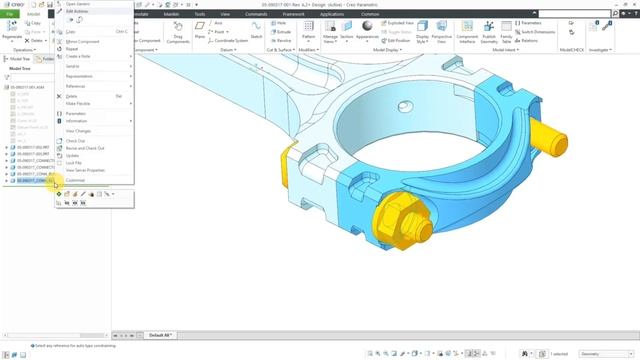Click the Open folder icon in quick access toolbar
The width and height of the screenshot is (640, 360).
click(x=42, y=4)
